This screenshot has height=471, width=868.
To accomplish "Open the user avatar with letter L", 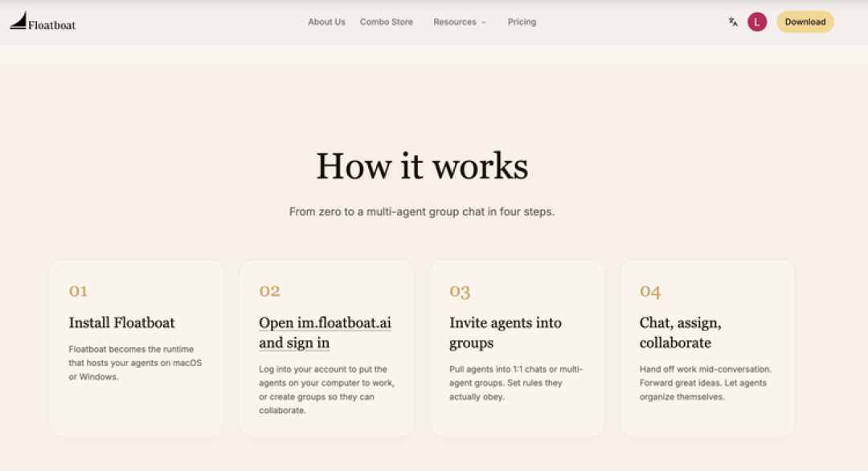I will click(x=757, y=23).
